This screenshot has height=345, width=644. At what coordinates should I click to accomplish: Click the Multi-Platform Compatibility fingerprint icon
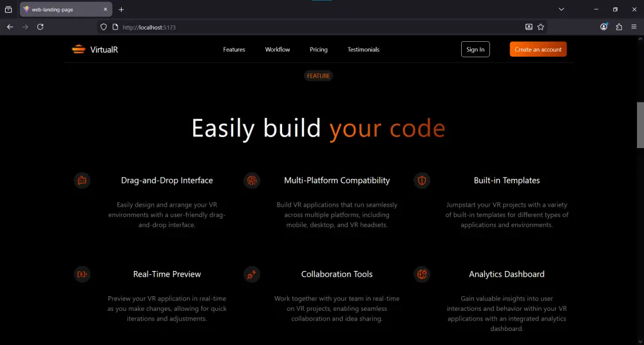[252, 180]
